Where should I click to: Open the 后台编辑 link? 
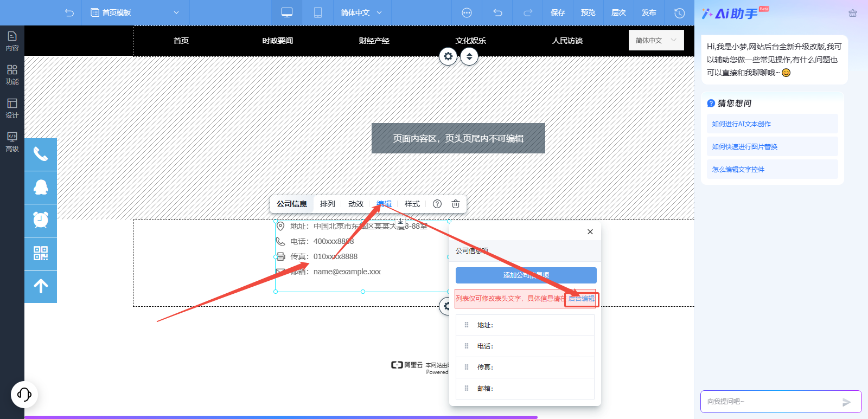[582, 299]
